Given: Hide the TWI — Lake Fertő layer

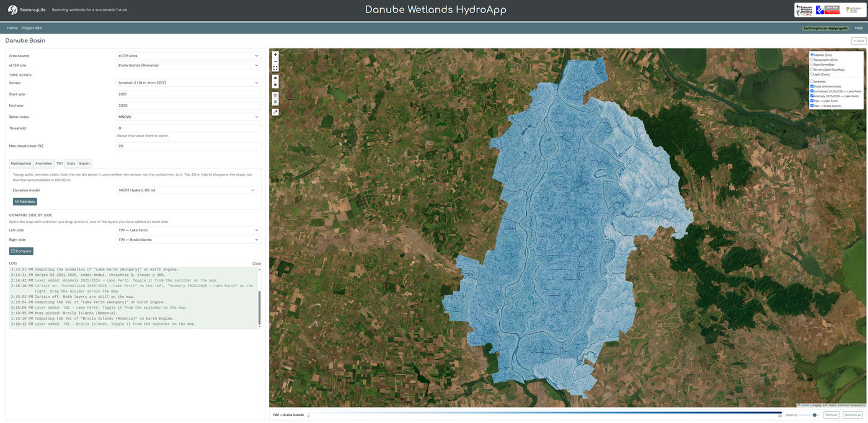Looking at the screenshot, I should [812, 100].
